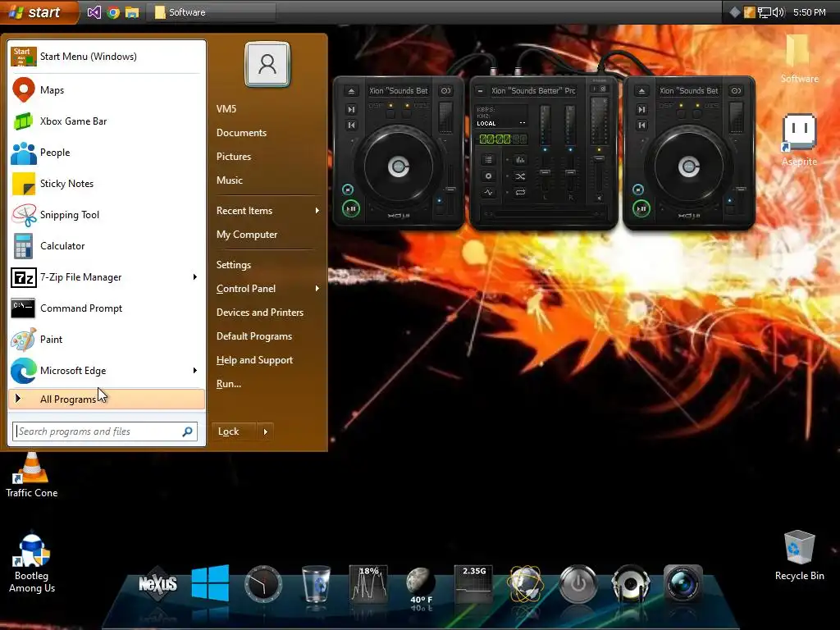Open the Software folder on desktop
The width and height of the screenshot is (840, 630).
pos(799,58)
